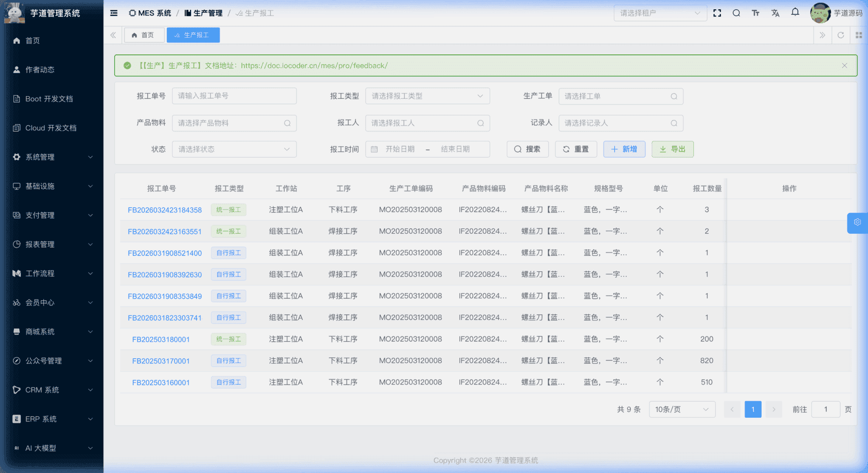Open the 报工类型 dropdown
Viewport: 868px width, 473px height.
427,96
